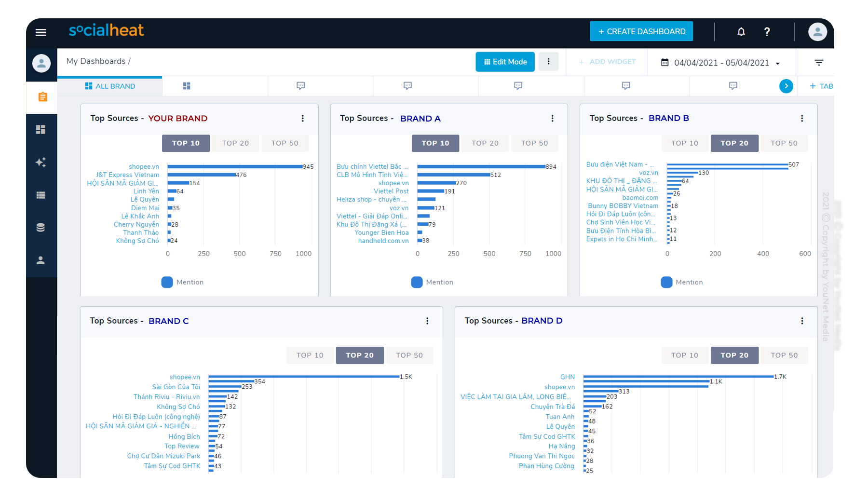Open the second dashboard tab with grid icon

[187, 86]
